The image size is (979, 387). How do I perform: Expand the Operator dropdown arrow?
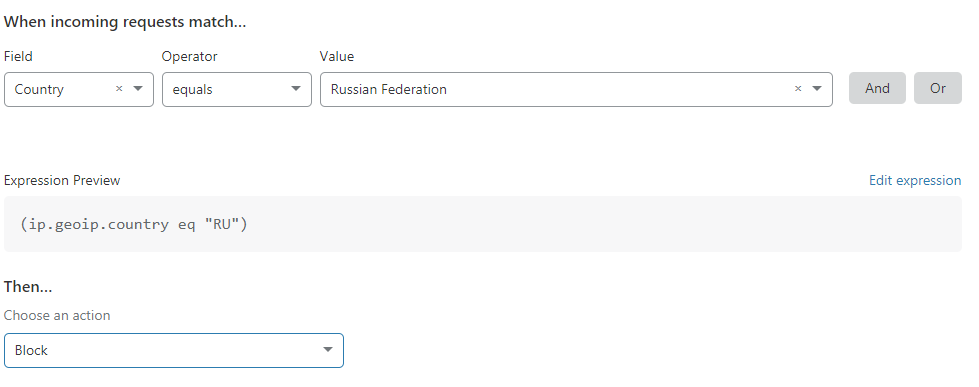296,89
